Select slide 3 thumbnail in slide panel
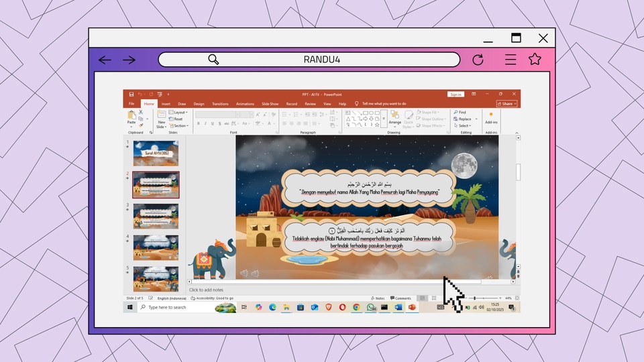 156,216
